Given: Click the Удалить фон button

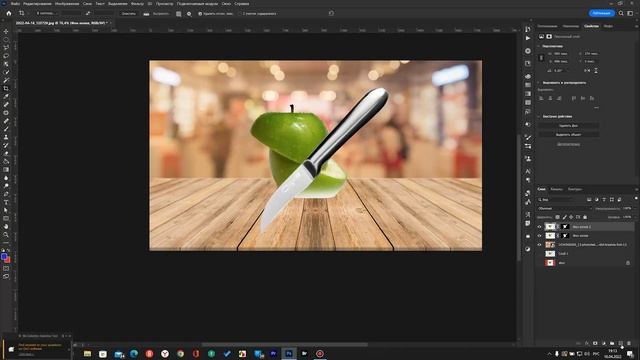Looking at the screenshot, I should (568, 126).
